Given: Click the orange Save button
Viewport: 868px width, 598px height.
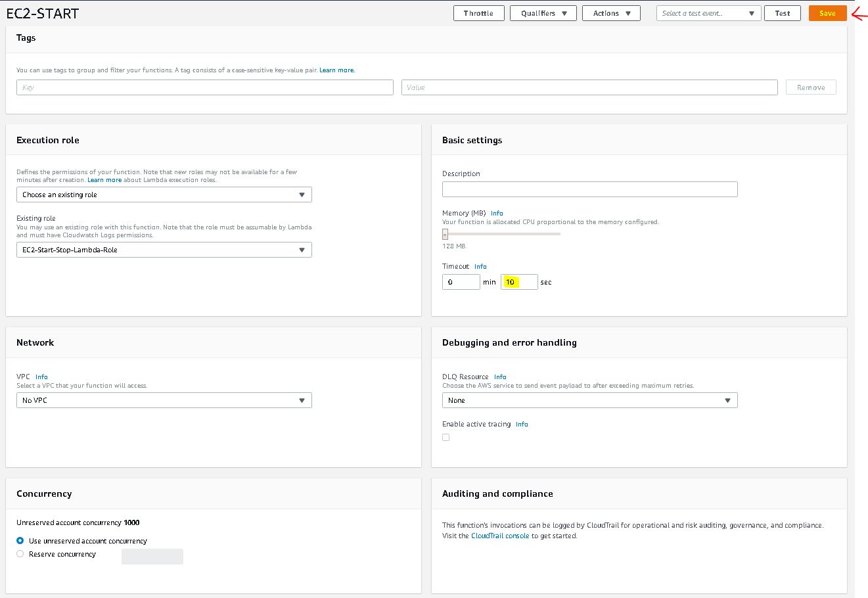Looking at the screenshot, I should point(827,13).
